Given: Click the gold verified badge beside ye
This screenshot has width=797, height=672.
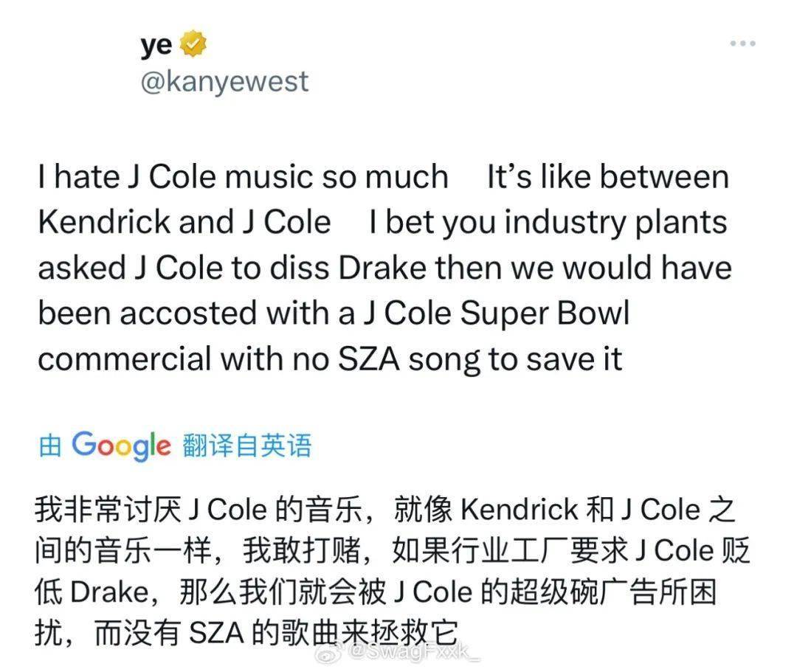Looking at the screenshot, I should point(194,46).
